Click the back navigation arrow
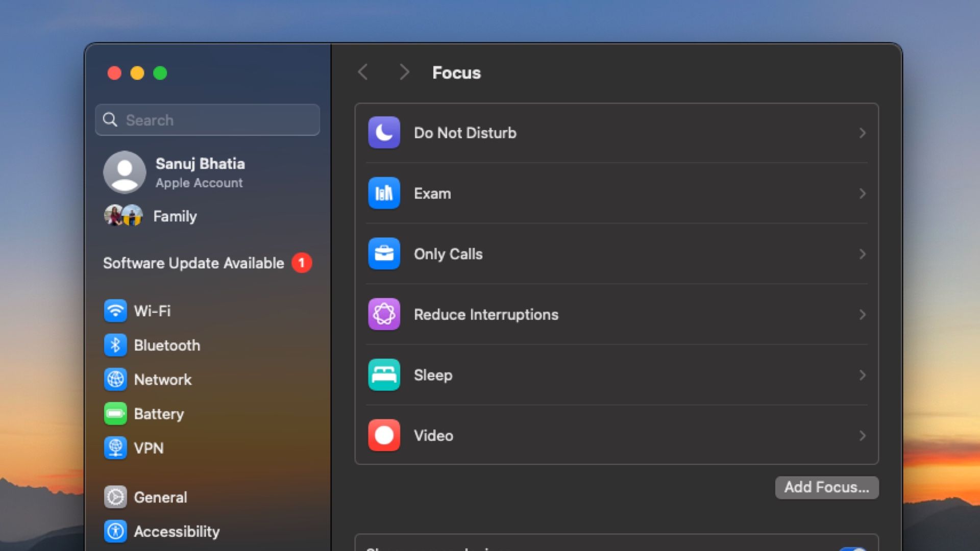The height and width of the screenshot is (551, 980). pyautogui.click(x=363, y=72)
